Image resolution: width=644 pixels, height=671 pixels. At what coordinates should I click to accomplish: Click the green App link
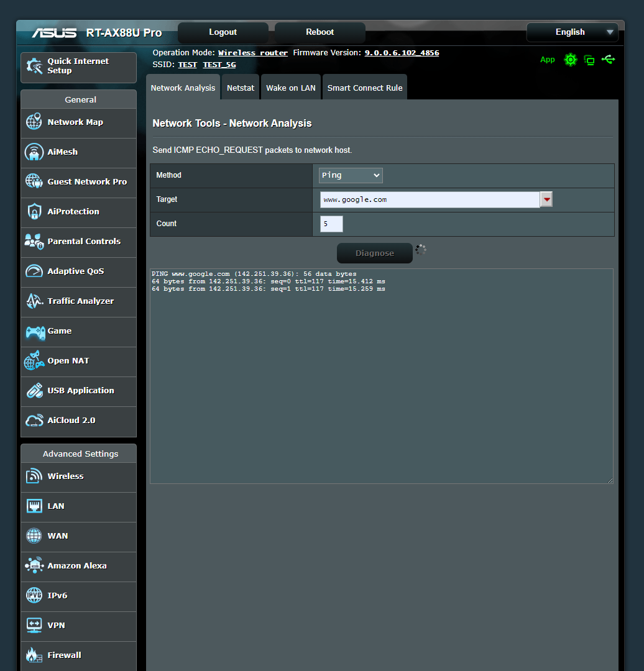coord(547,60)
